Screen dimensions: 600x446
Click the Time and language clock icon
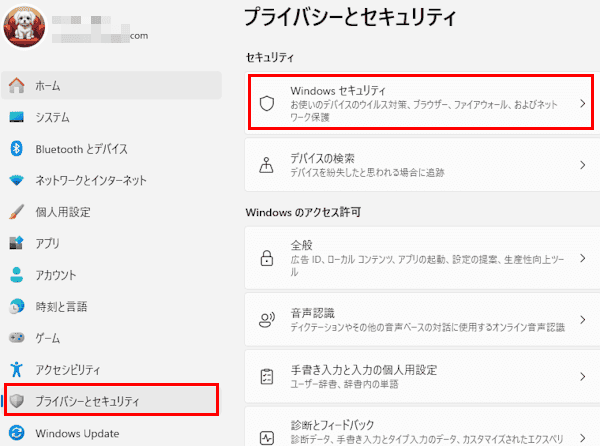coord(16,306)
